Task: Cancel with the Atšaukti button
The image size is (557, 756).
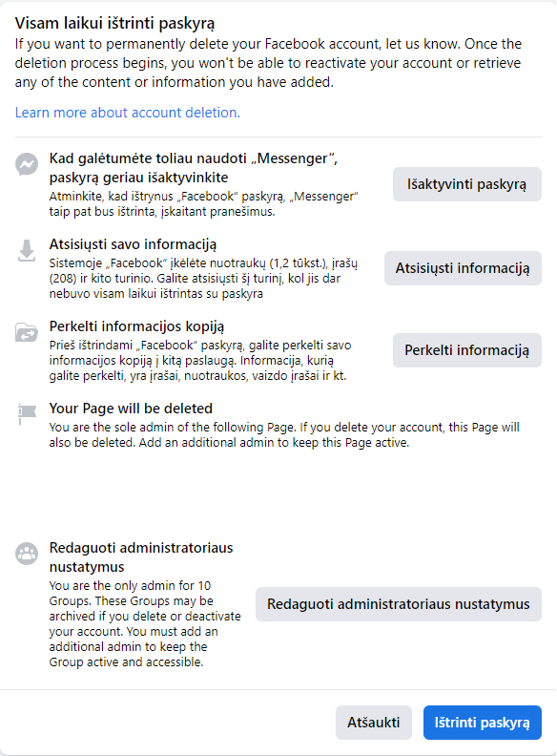Action: click(x=374, y=723)
